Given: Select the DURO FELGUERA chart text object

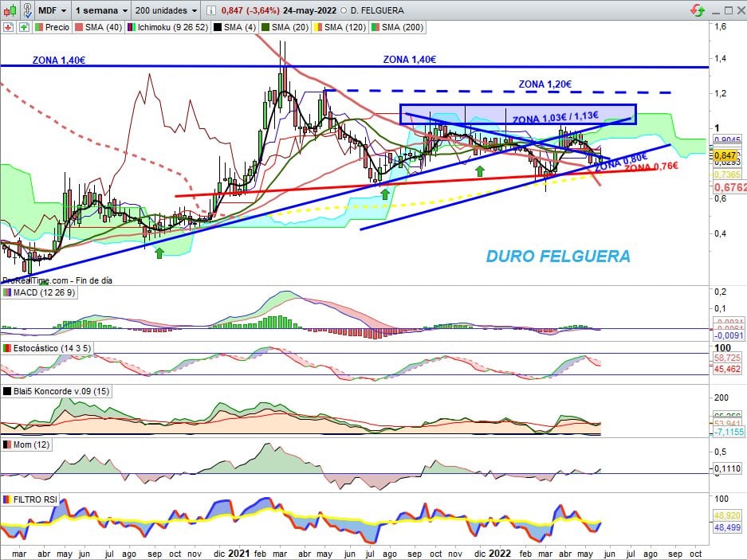Looking at the screenshot, I should pyautogui.click(x=558, y=257).
